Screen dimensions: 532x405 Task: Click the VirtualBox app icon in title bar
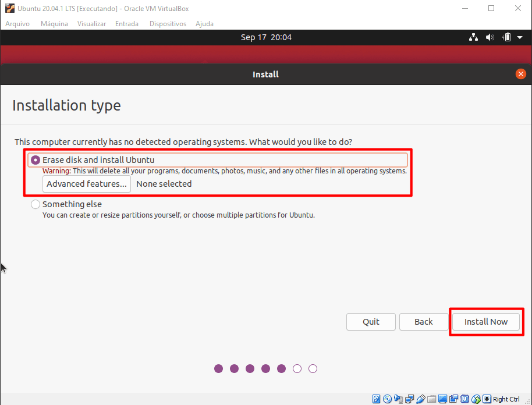point(10,8)
